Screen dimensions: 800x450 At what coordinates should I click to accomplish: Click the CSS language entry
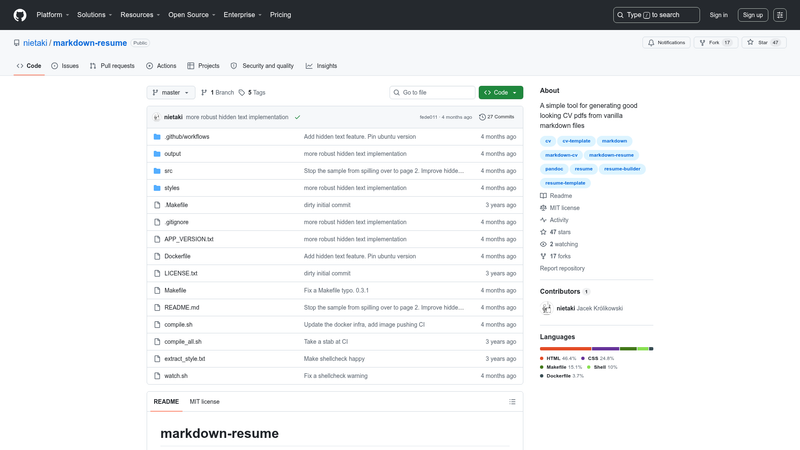coord(597,358)
